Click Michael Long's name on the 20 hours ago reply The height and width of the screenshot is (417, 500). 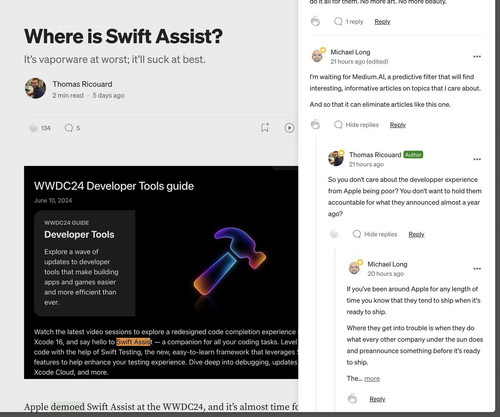tap(387, 264)
